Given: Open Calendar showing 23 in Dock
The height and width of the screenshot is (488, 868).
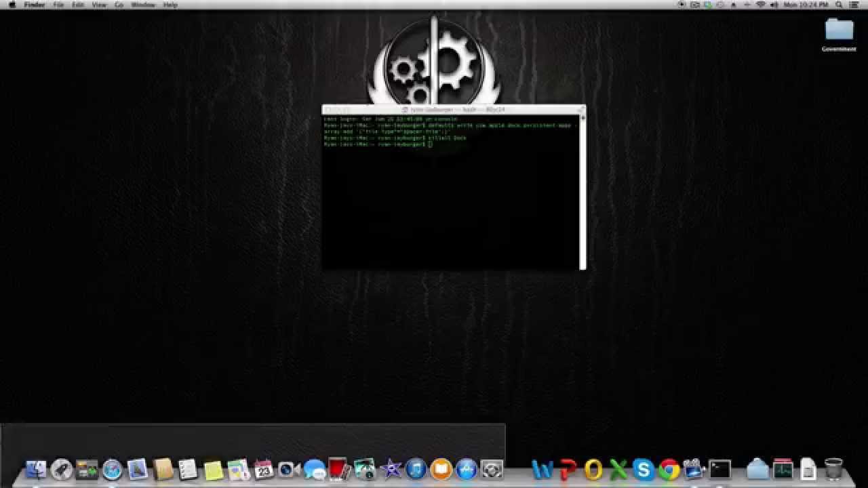Looking at the screenshot, I should [264, 469].
